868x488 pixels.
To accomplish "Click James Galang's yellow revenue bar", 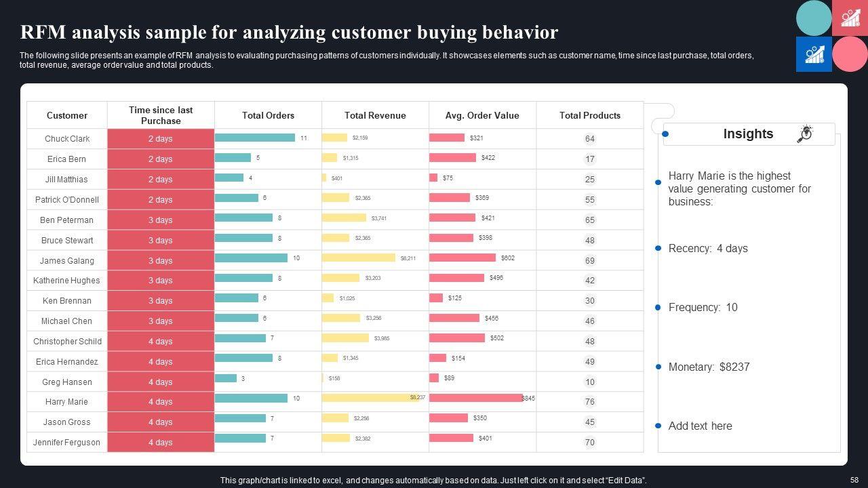I will [358, 258].
